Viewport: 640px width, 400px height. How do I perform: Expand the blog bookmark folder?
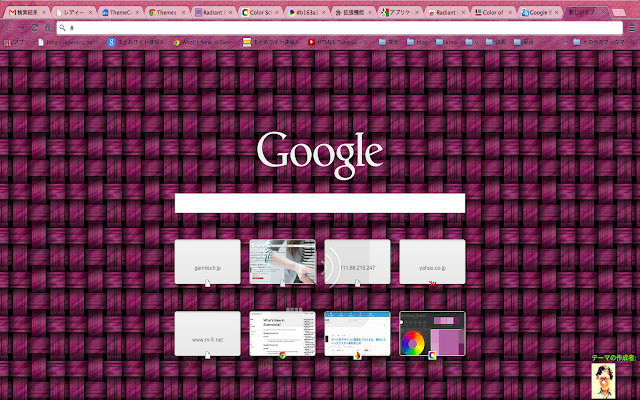coord(418,42)
